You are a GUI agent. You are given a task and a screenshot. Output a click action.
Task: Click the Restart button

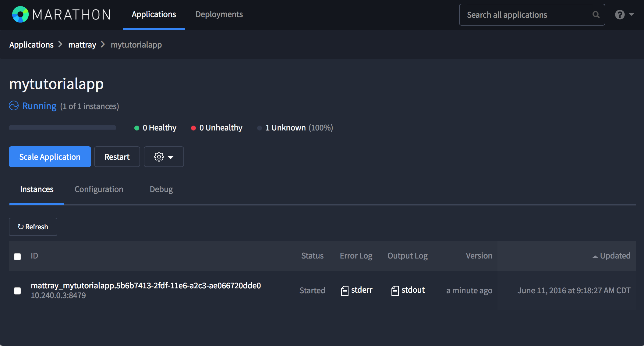pos(117,157)
